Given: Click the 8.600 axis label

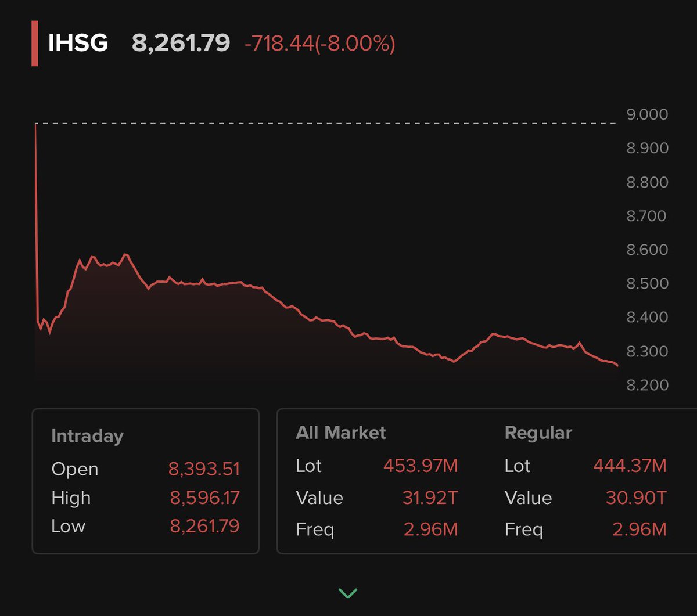Looking at the screenshot, I should click(648, 250).
